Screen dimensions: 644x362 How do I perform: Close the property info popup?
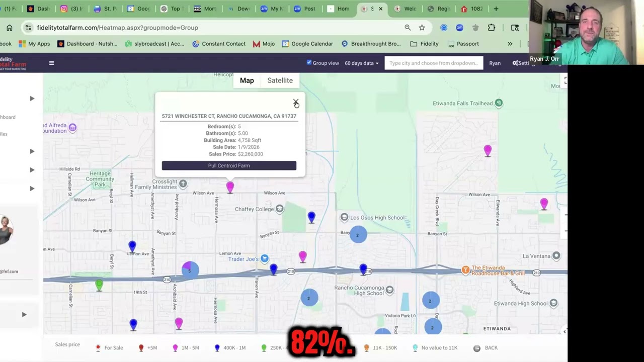296,102
